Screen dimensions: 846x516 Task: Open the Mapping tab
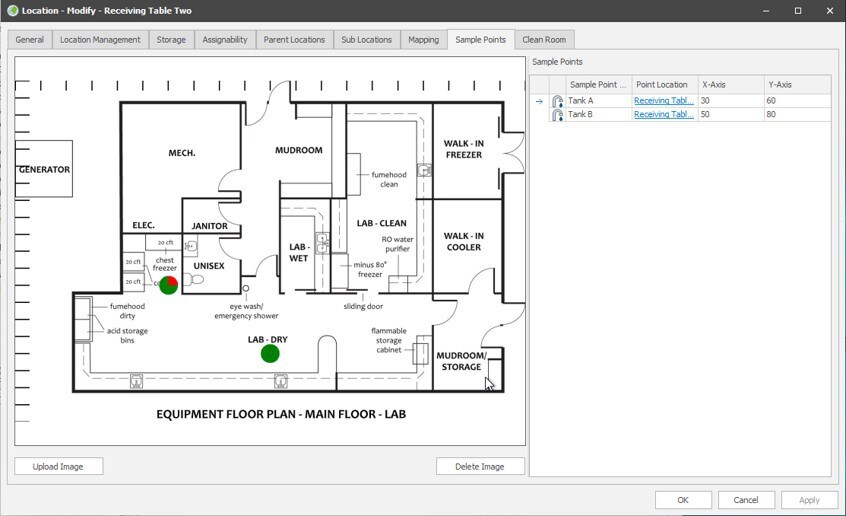click(x=423, y=40)
